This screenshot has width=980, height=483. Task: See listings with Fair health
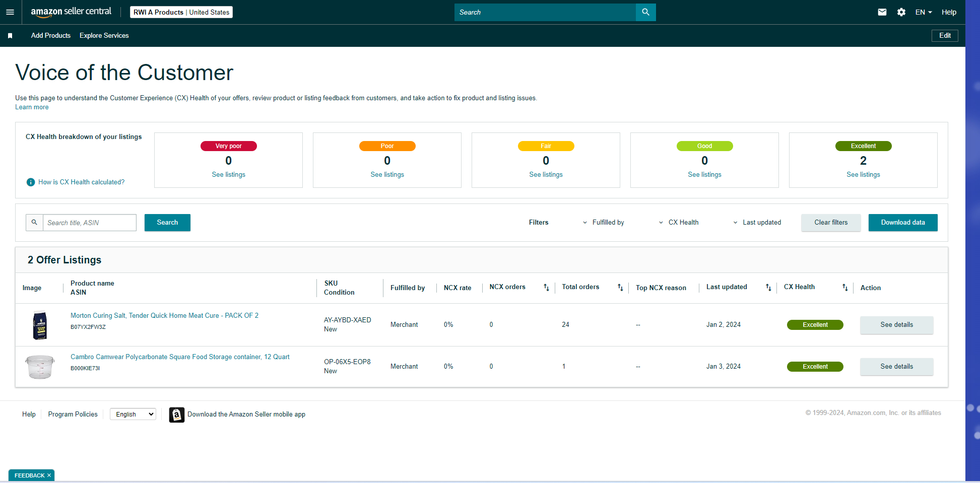tap(546, 175)
